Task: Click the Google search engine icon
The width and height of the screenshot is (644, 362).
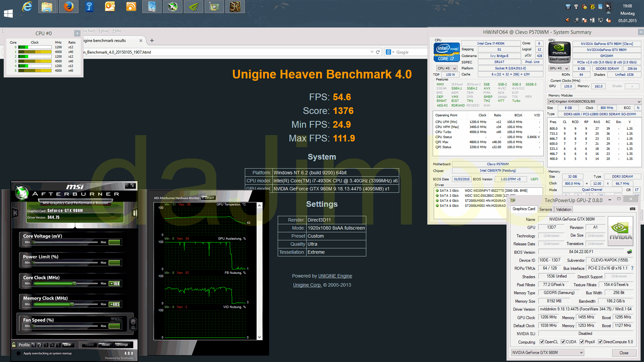Action: 388,52
